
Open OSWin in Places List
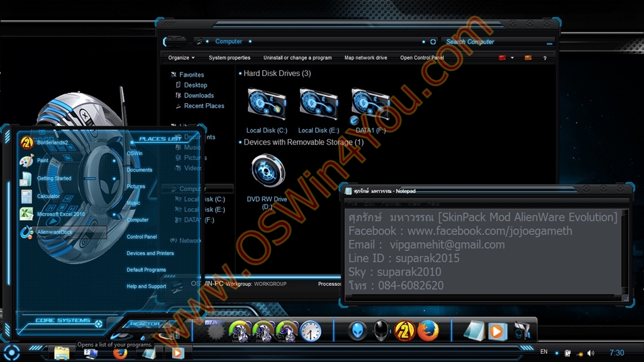coord(135,153)
